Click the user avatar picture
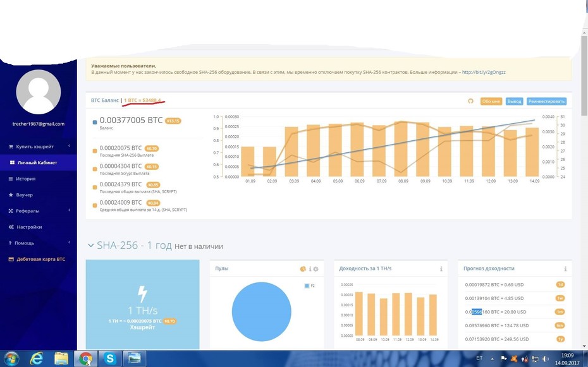 point(38,92)
